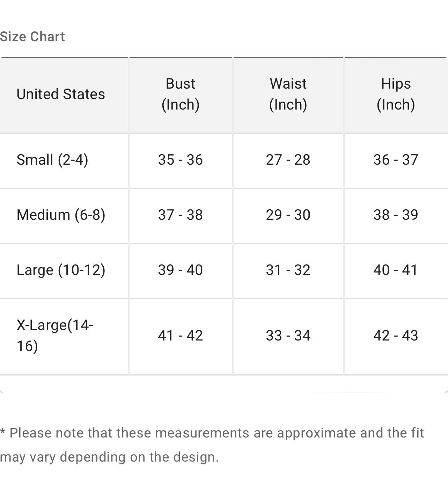
Task: Click the Large (10-12) row label
Action: pos(61,270)
